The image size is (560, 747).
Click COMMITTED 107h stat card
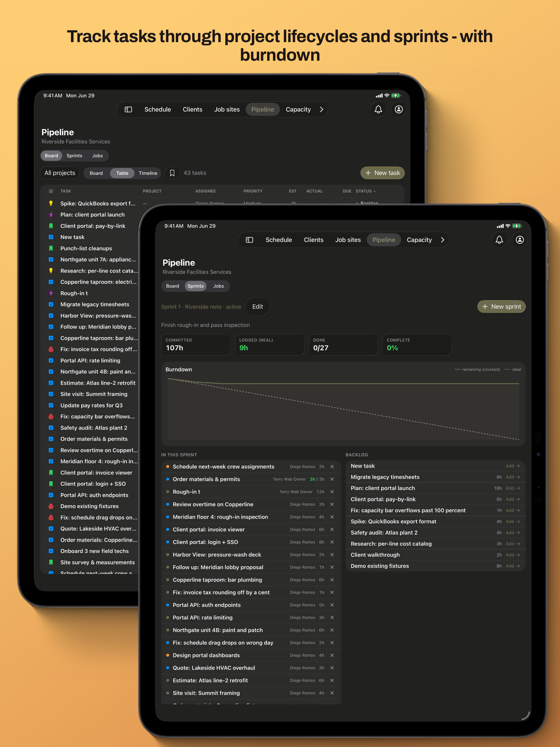pyautogui.click(x=196, y=345)
